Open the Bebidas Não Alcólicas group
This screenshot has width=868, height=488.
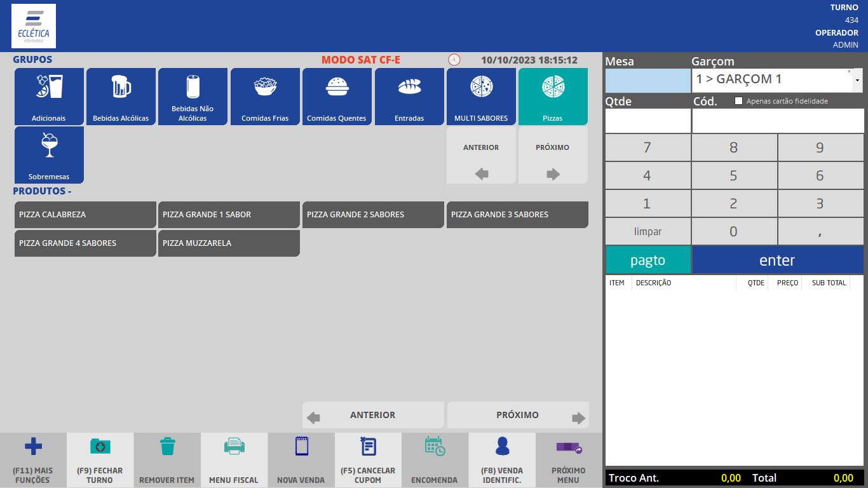(x=193, y=97)
